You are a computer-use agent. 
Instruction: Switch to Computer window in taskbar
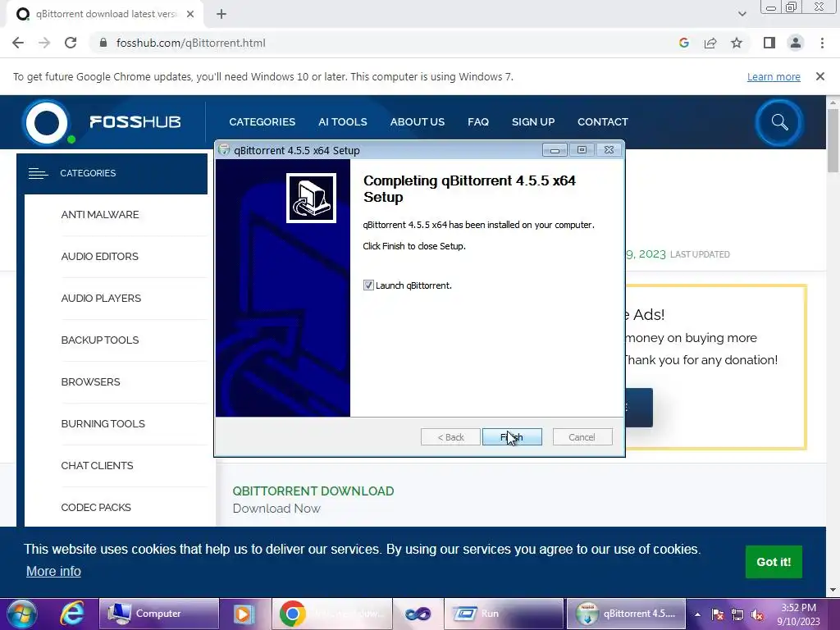point(159,614)
